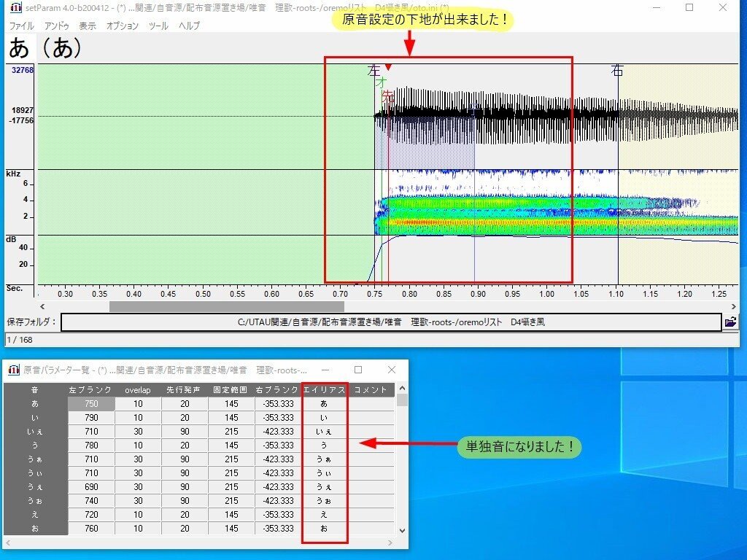The width and height of the screenshot is (747, 560).
Task: Select left blank 760 in お row
Action: click(x=91, y=528)
